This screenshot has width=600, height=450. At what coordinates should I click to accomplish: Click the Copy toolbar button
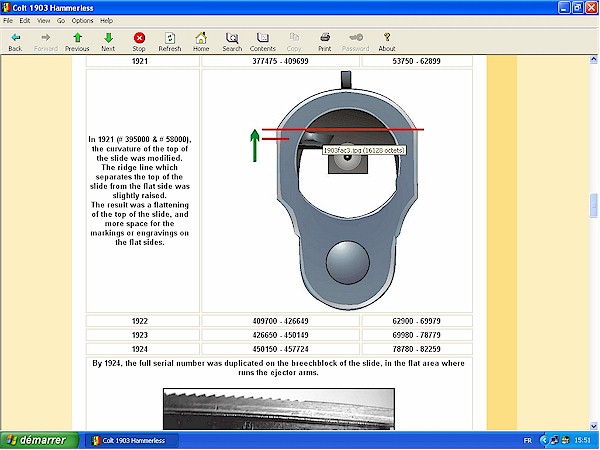[294, 42]
